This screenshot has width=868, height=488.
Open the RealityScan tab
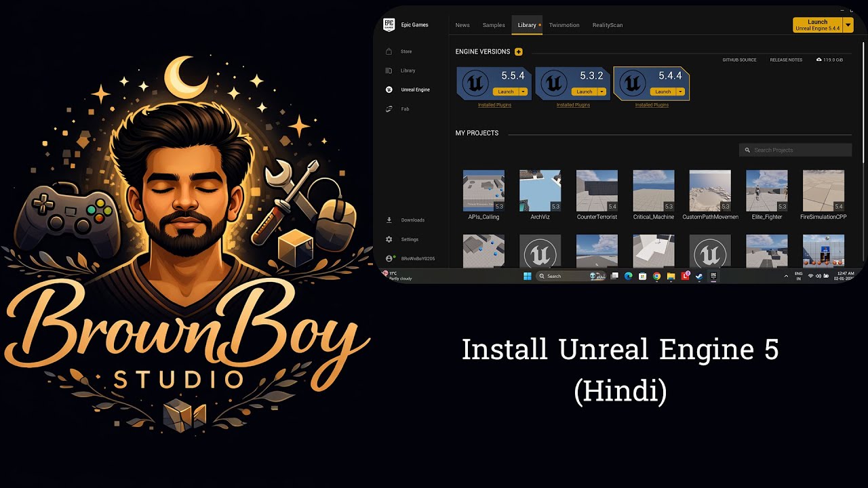pyautogui.click(x=608, y=25)
